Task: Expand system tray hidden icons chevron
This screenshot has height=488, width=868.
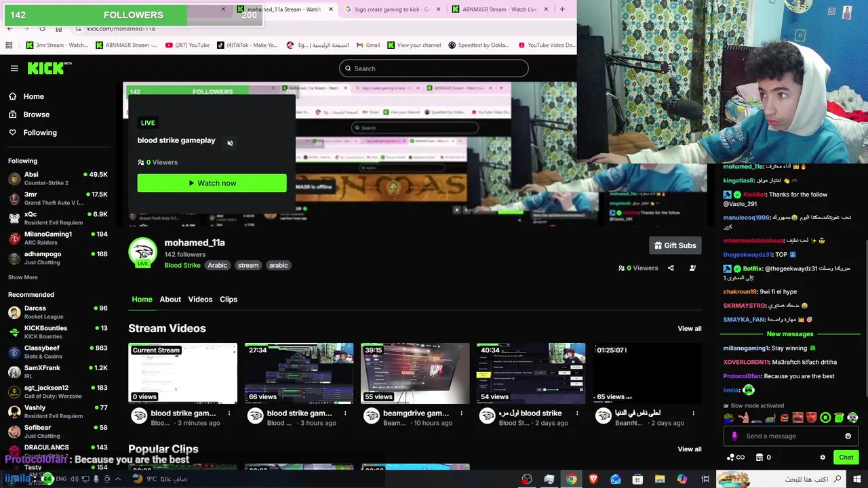Action: coord(117,479)
